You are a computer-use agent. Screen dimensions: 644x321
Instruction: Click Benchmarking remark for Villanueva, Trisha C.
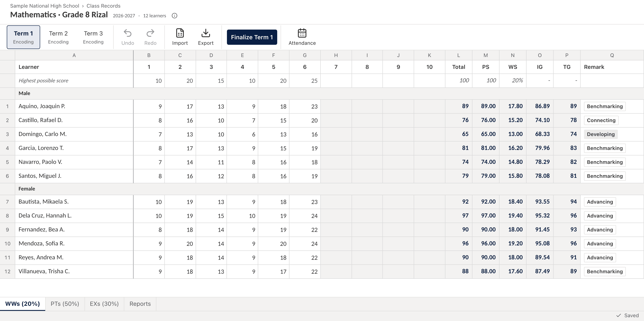[604, 272]
